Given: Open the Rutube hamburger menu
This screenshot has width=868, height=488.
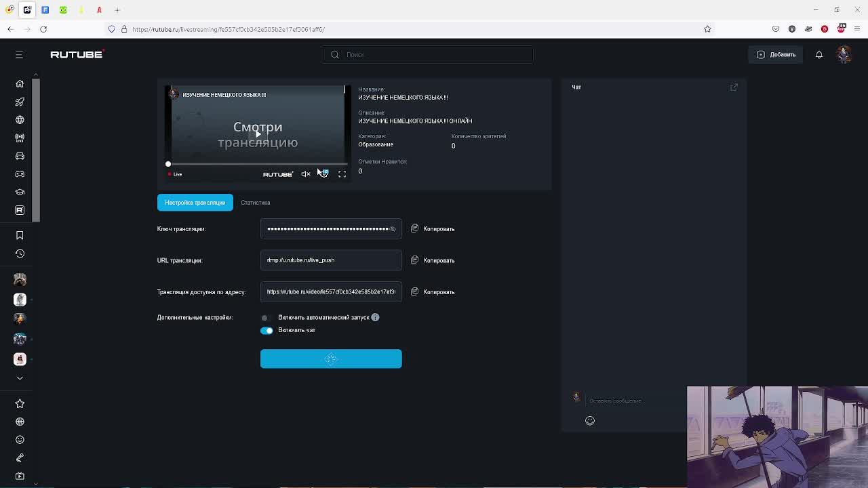Looking at the screenshot, I should click(19, 54).
